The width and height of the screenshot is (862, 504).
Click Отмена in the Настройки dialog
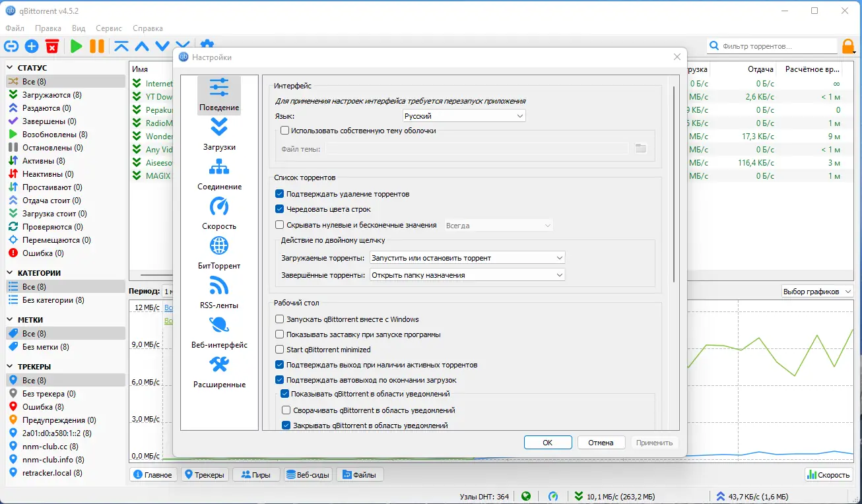click(x=601, y=443)
